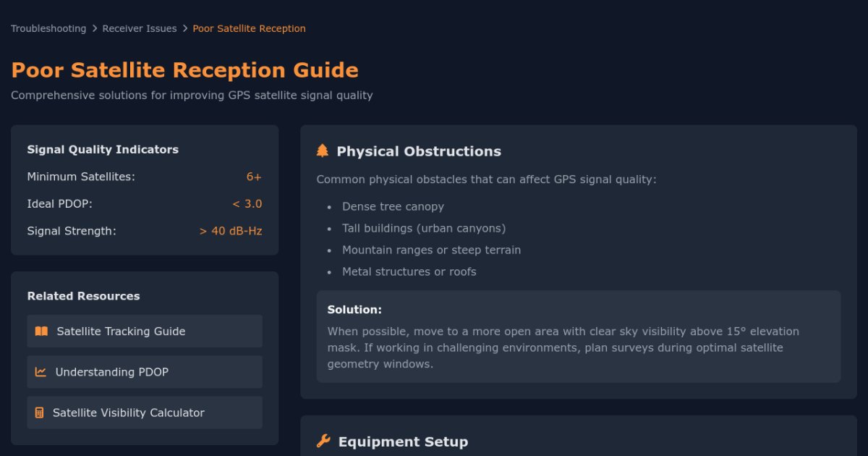868x456 pixels.
Task: Click the book icon beside Satellite Tracking Guide
Action: tap(42, 331)
